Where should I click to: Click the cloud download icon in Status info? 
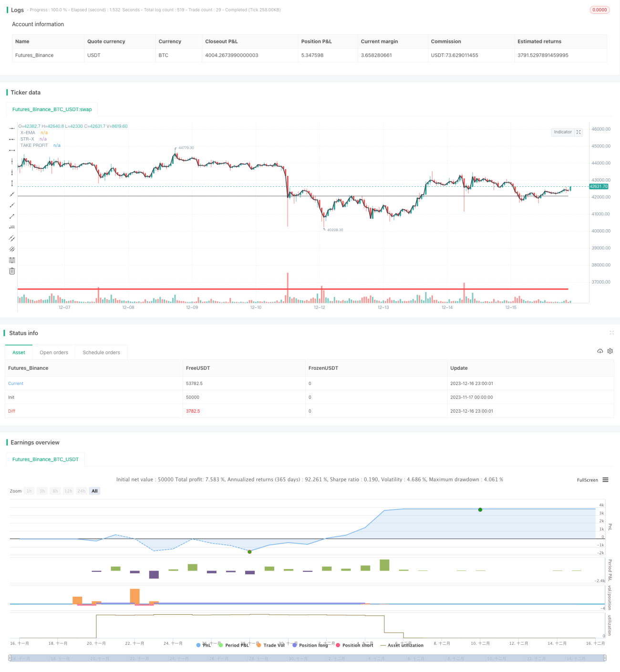click(x=600, y=351)
